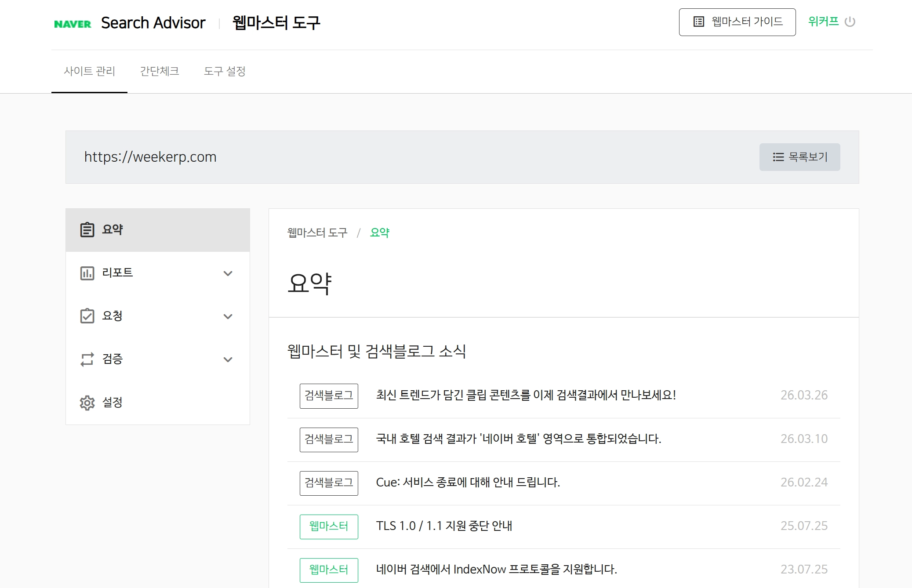Click the 위커프 account name
912x588 pixels.
[824, 22]
